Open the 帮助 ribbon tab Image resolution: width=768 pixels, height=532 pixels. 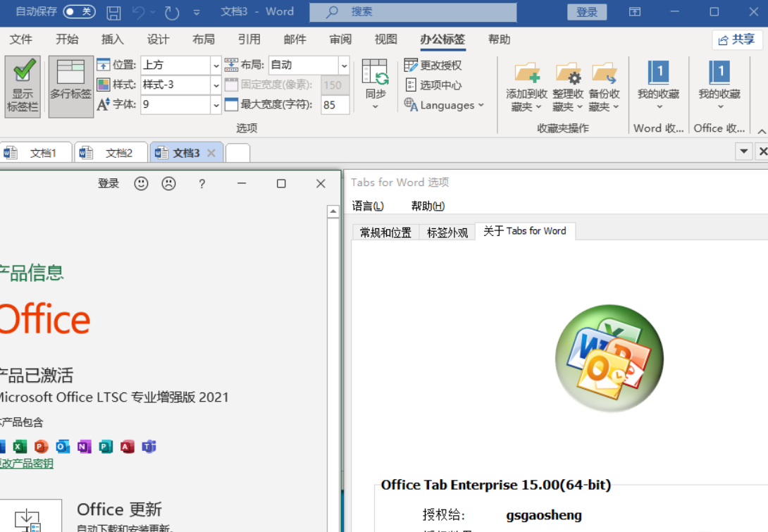tap(500, 39)
